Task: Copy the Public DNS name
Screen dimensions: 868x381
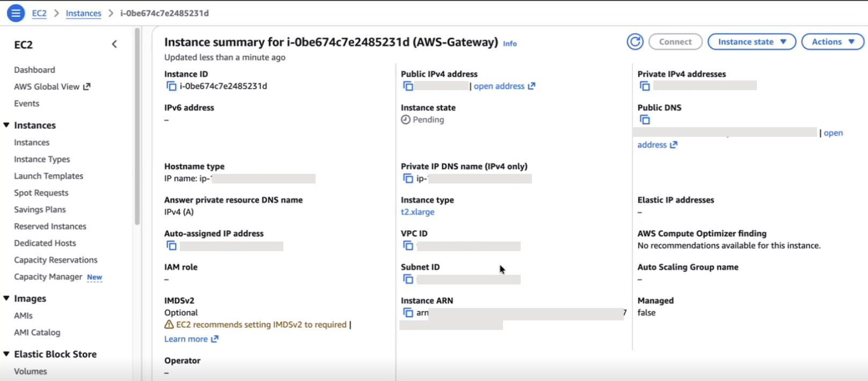Action: coord(645,120)
